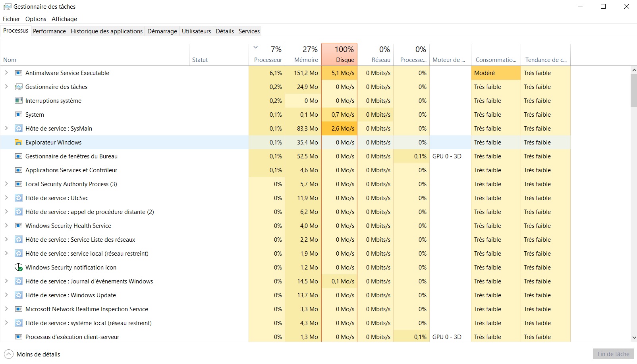Click the Explorateur Windows folder icon
Screen dimensions: 637x364
tap(18, 143)
